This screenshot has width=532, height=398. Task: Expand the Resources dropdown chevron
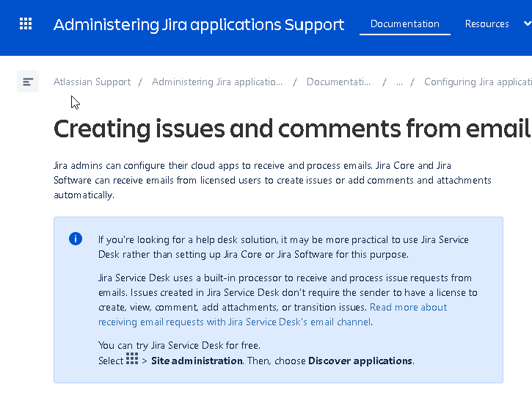[x=528, y=23]
